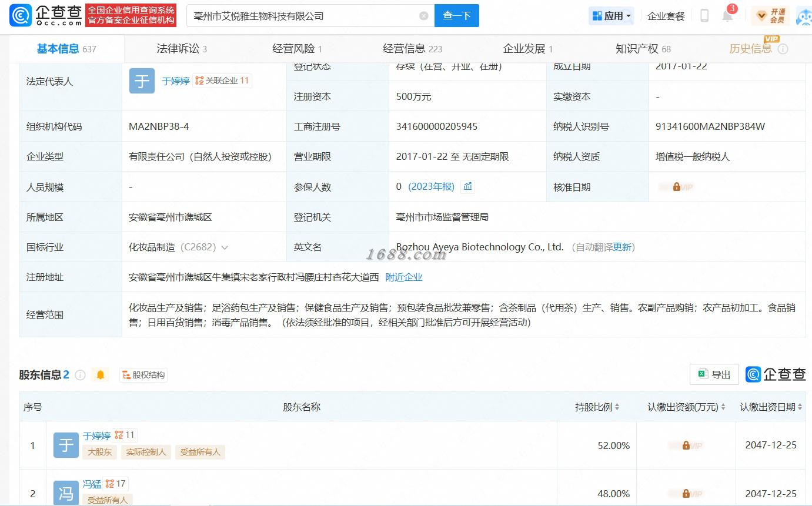The width and height of the screenshot is (812, 506).
Task: Open shareholder 冯猛 name link
Action: click(92, 484)
